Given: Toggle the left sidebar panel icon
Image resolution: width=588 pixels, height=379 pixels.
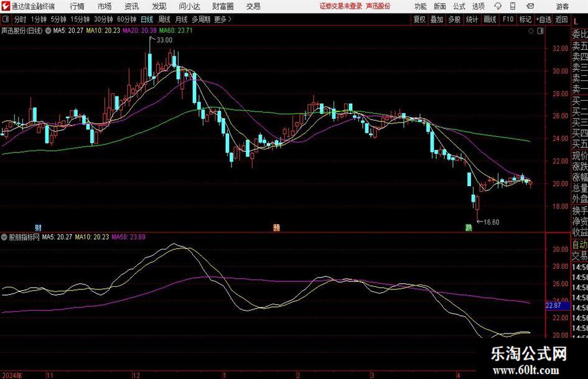Looking at the screenshot, I should [x=5, y=19].
